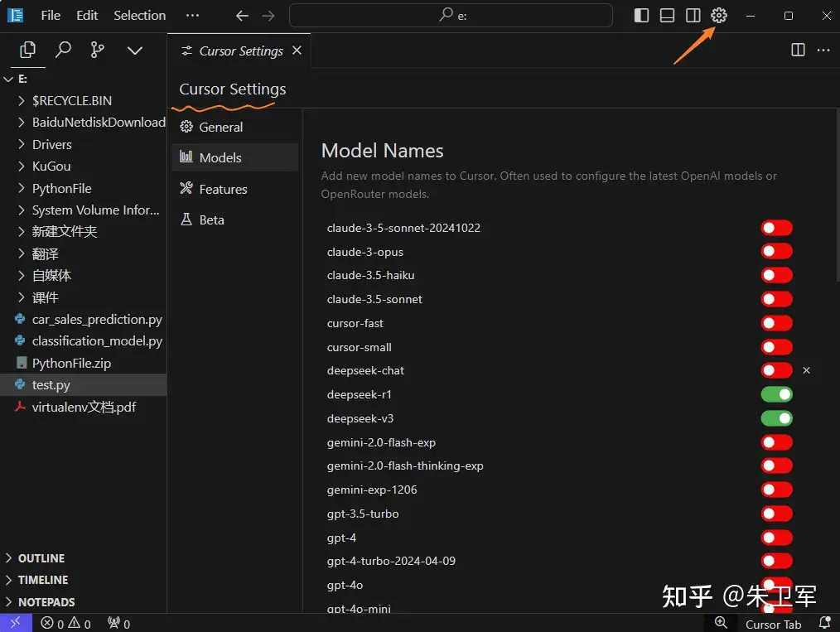Switch to the Cursor Settings tab
Image resolution: width=840 pixels, height=632 pixels.
coord(239,51)
